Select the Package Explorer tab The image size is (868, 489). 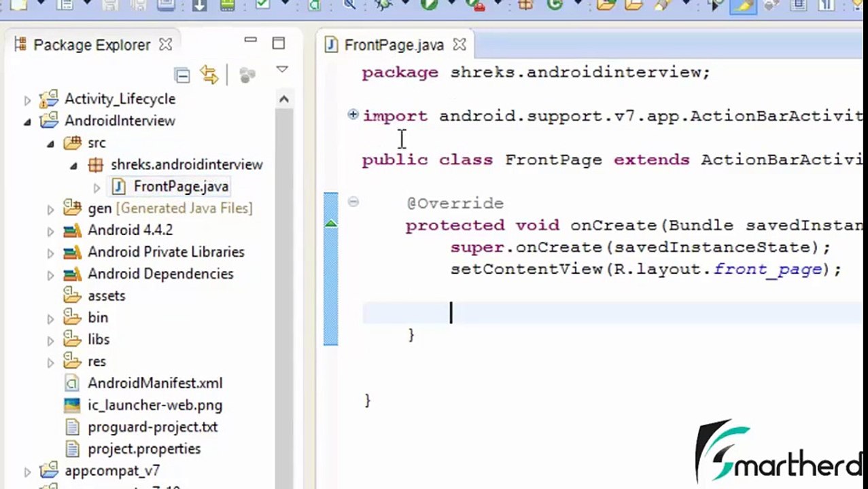coord(92,45)
